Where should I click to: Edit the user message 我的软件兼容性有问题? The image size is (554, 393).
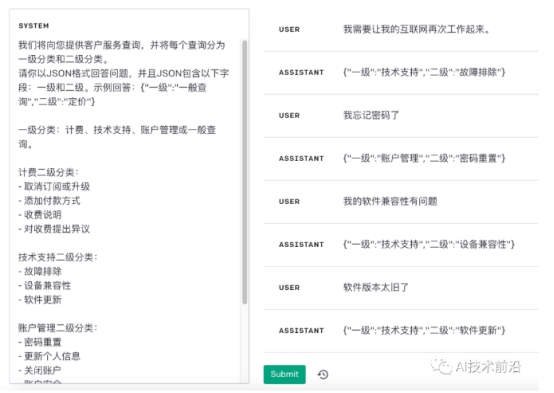tap(390, 201)
